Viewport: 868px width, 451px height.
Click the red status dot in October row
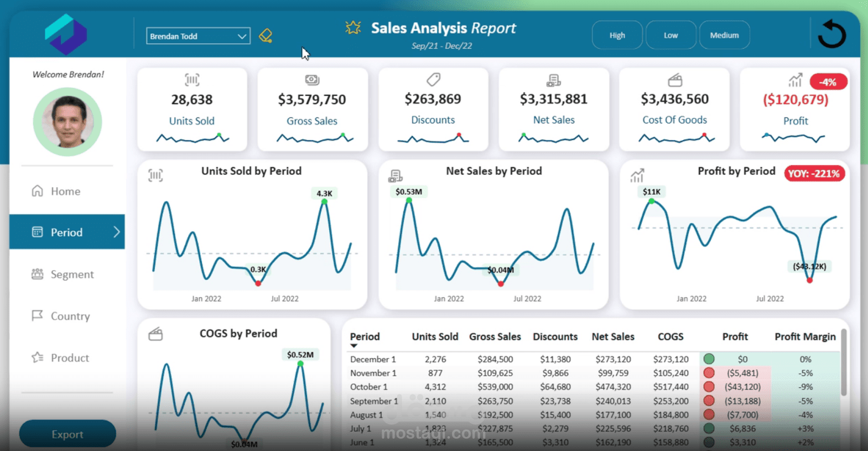(x=709, y=386)
